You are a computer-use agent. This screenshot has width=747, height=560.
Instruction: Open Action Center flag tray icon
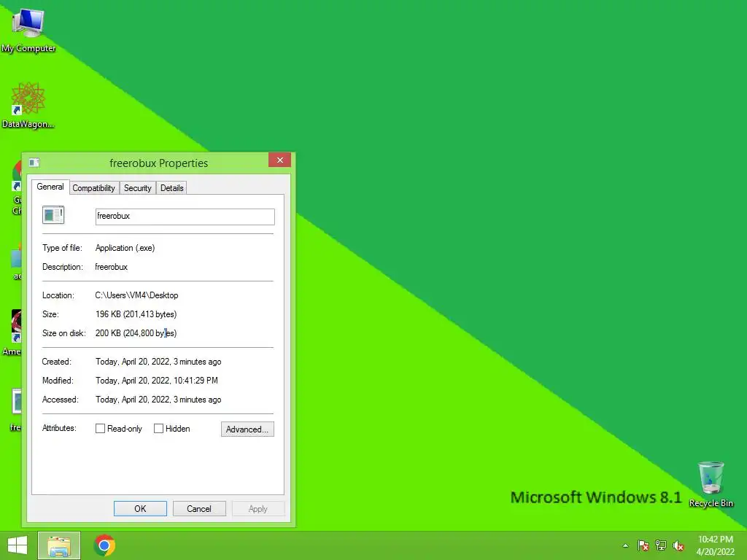pos(643,545)
